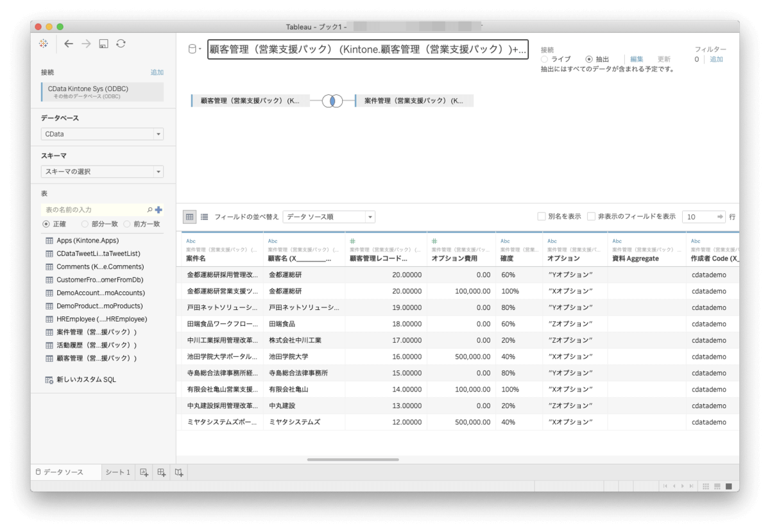Click the オプション column header

574,250
